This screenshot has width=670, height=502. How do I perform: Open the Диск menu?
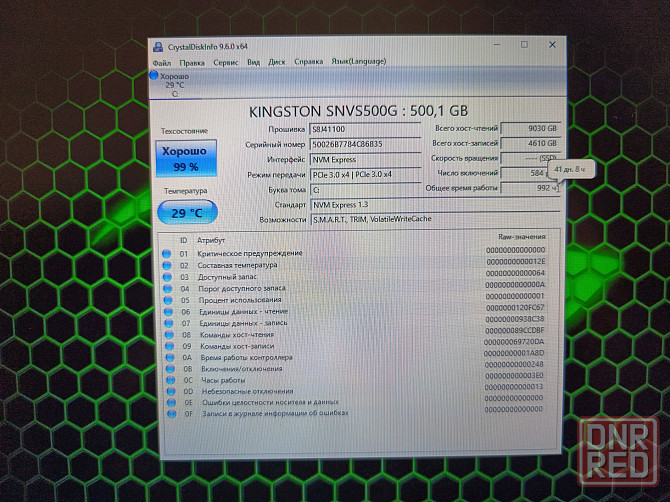point(276,62)
